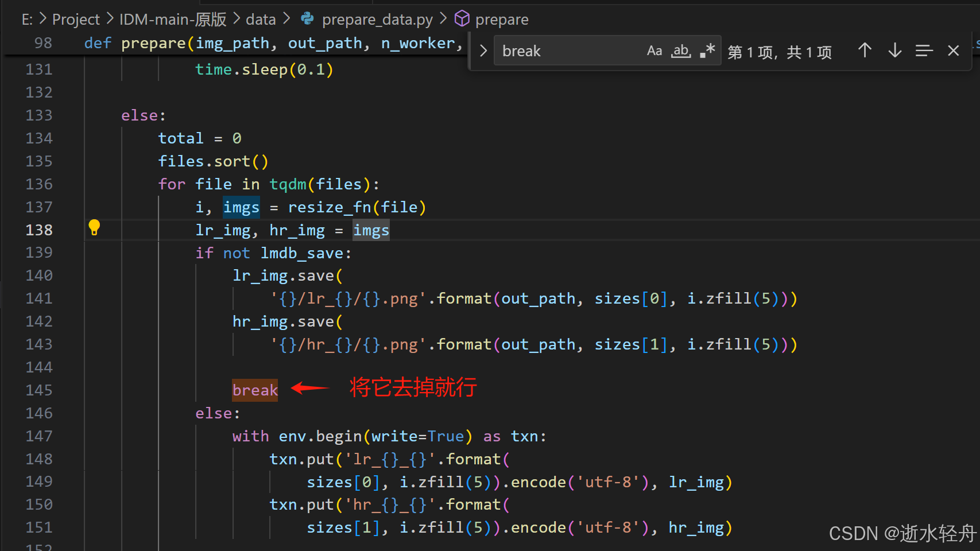Click line number 145 in gutter
Image resolution: width=980 pixels, height=551 pixels.
[x=39, y=390]
